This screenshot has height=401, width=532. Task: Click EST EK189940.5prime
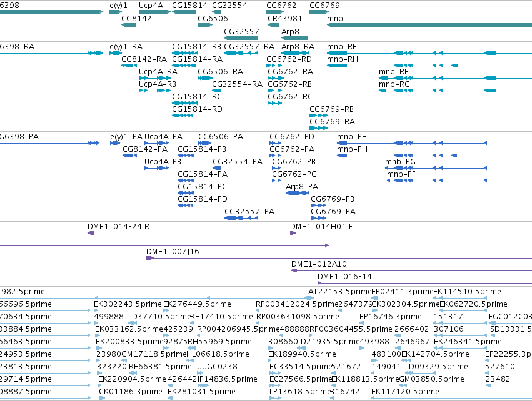(302, 354)
